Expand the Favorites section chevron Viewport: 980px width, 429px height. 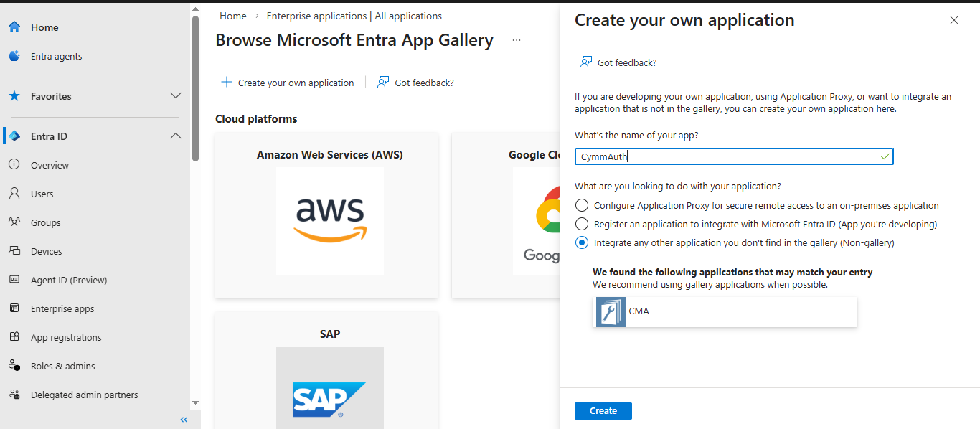coord(175,95)
